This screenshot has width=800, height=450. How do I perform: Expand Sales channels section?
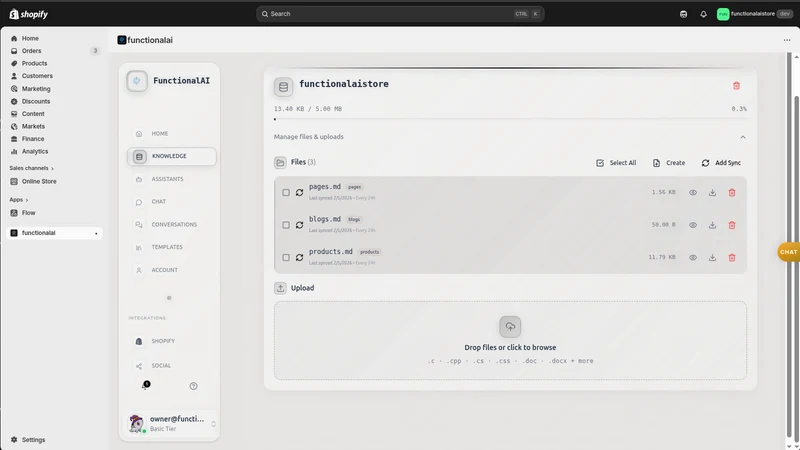[x=31, y=168]
